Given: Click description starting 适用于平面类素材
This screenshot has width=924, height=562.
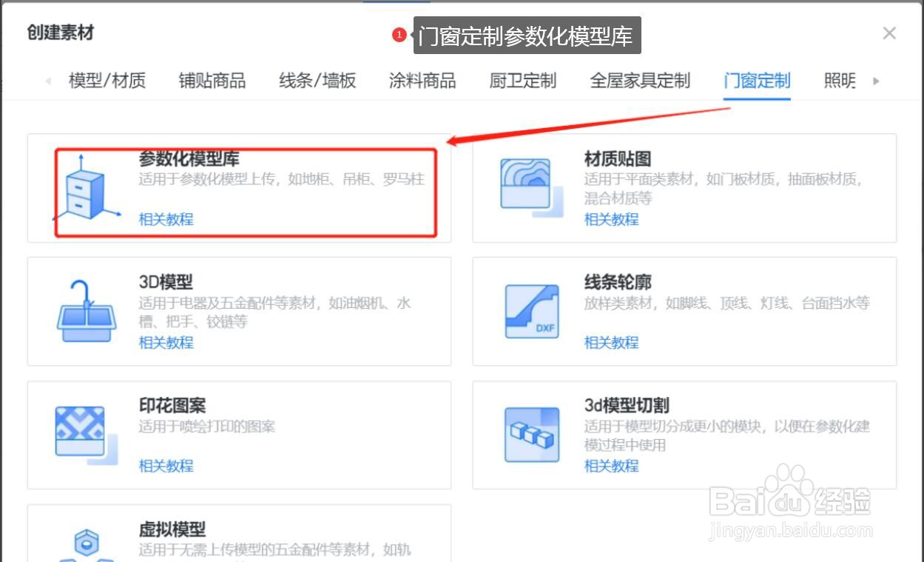Looking at the screenshot, I should coord(724,188).
